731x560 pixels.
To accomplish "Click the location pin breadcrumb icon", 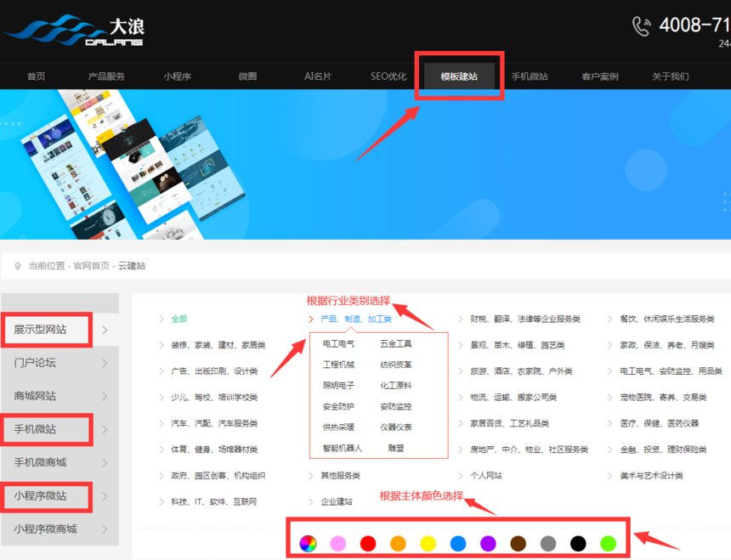I will point(17,266).
